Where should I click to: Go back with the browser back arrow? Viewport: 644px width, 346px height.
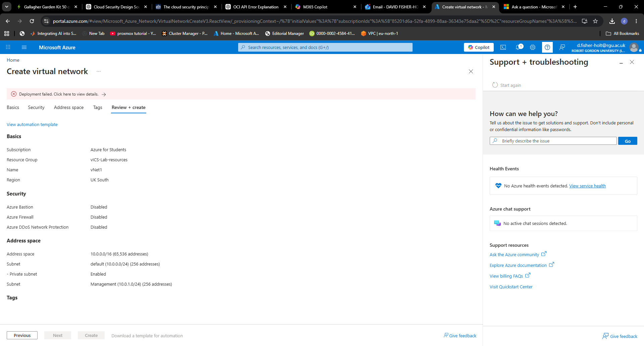click(8, 21)
